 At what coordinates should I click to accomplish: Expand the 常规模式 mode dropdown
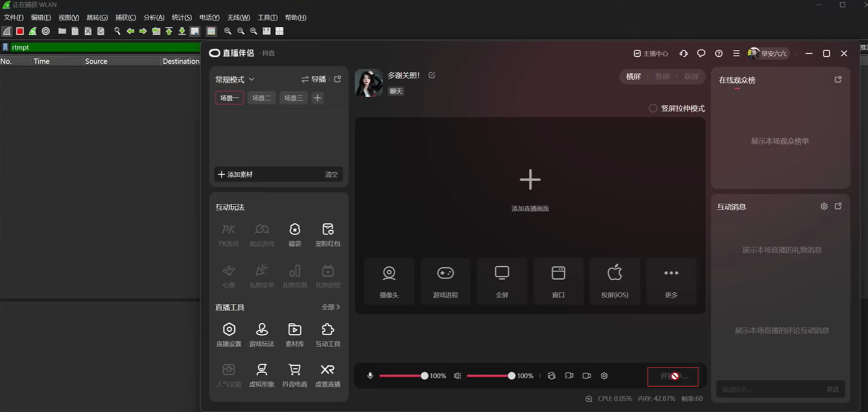(235, 79)
